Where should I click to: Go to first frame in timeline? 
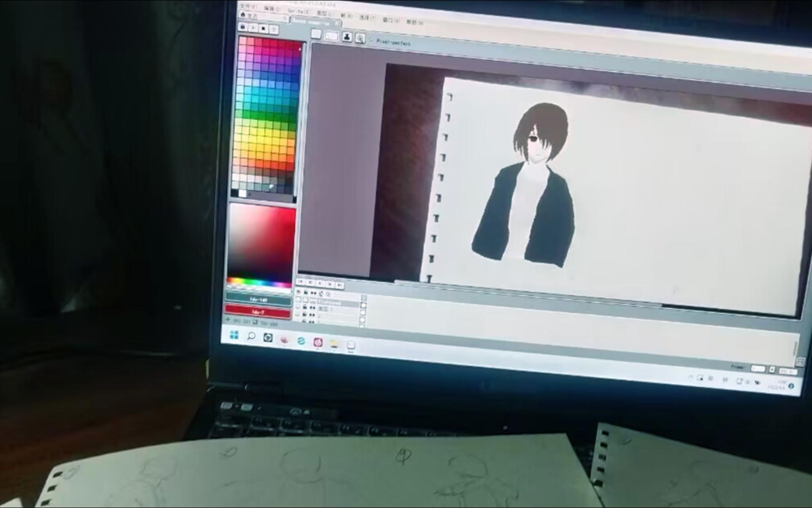[x=301, y=281]
